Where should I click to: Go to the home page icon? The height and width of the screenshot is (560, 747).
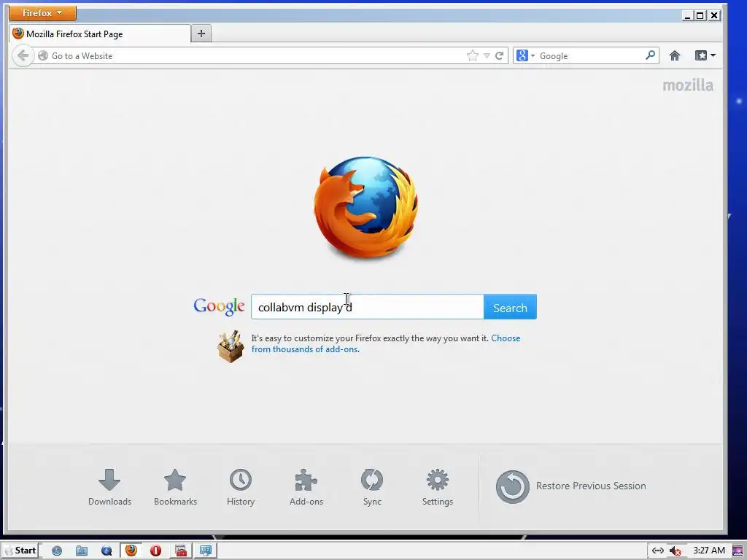675,55
